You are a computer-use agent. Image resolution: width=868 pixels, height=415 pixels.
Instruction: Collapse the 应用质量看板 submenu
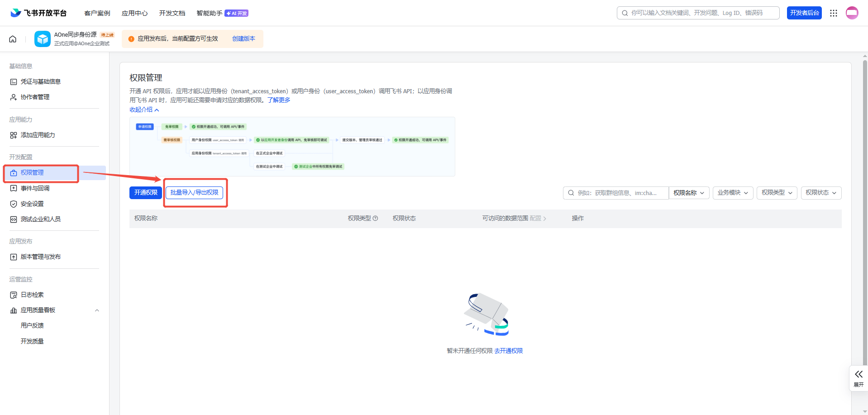[97, 310]
